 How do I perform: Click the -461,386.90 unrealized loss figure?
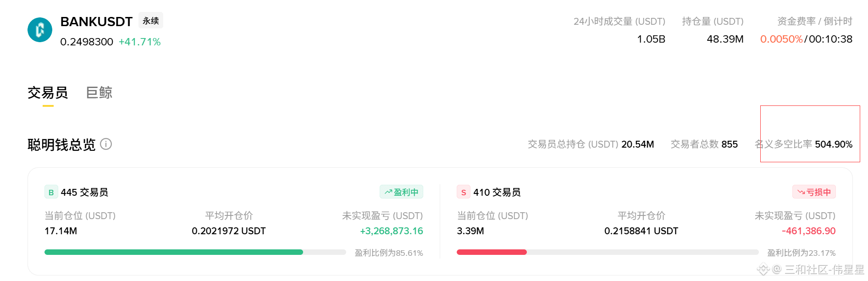[x=808, y=231]
